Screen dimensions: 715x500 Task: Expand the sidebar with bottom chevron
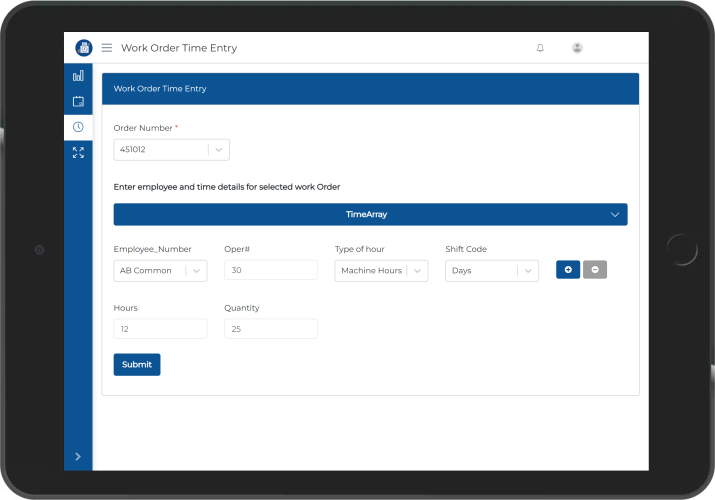[x=78, y=456]
